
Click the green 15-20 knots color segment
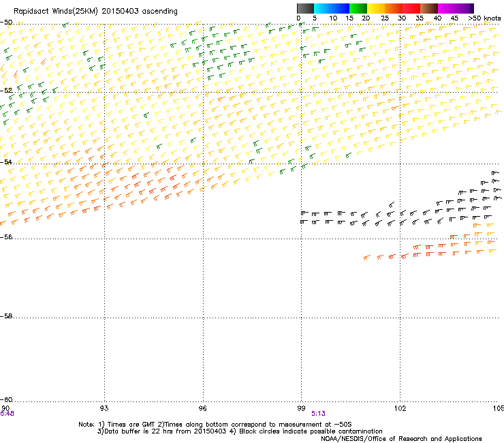(x=358, y=8)
